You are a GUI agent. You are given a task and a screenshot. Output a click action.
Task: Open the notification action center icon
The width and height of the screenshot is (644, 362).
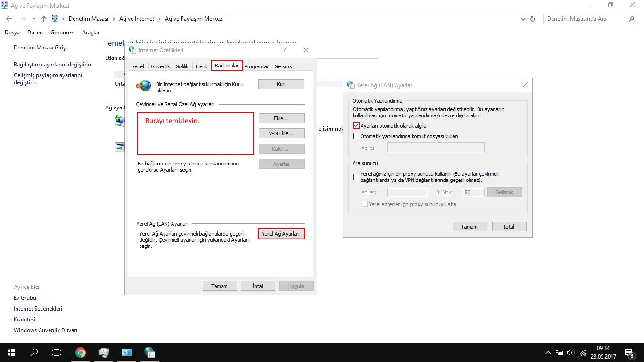coord(629,353)
